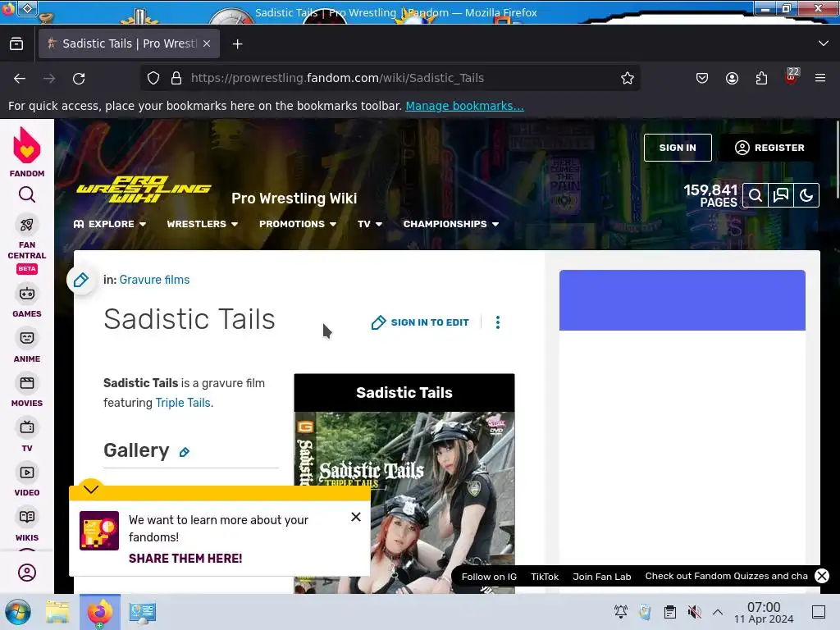
Task: Expand the TV navigation menu
Action: point(370,224)
